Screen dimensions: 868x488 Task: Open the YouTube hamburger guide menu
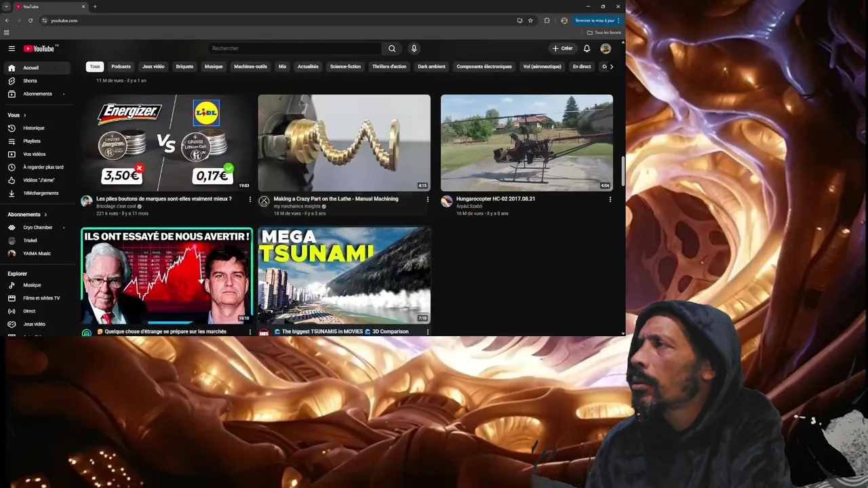coord(12,48)
